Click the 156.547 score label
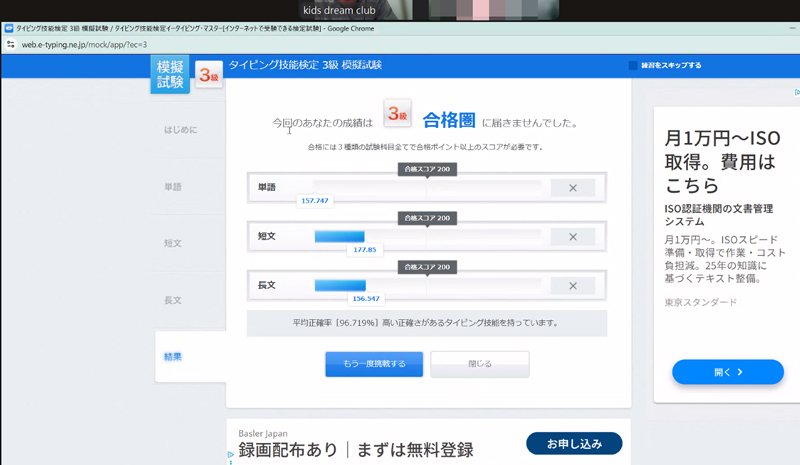800x465 pixels. click(366, 299)
